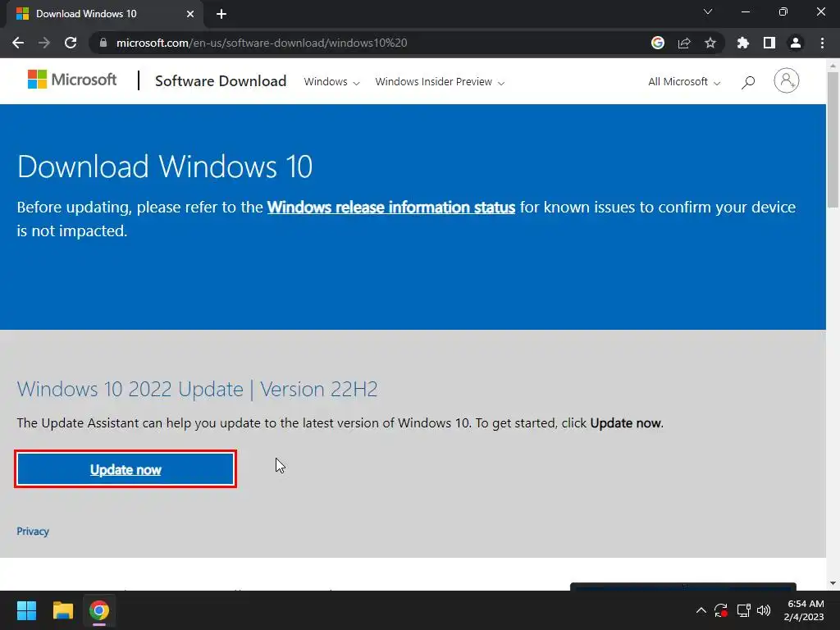Click the Windows 10 2022 Update heading

click(197, 390)
